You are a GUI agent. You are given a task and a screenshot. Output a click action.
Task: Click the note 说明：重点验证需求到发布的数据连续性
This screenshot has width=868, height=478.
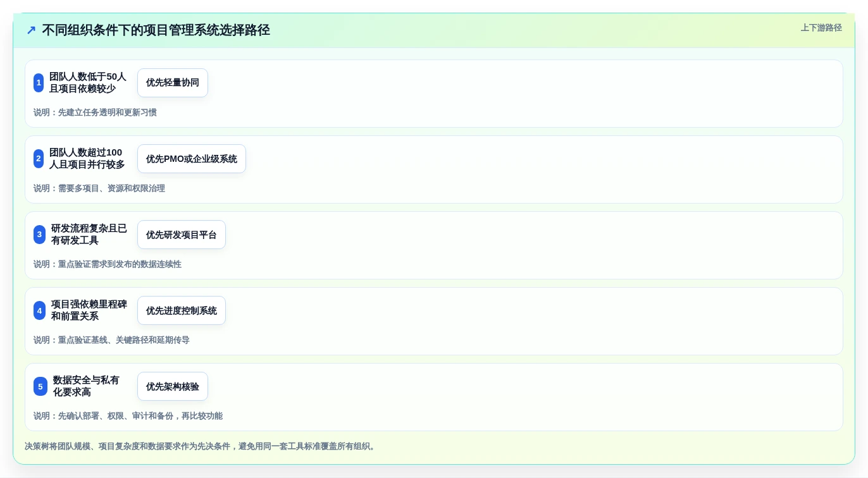(x=108, y=264)
